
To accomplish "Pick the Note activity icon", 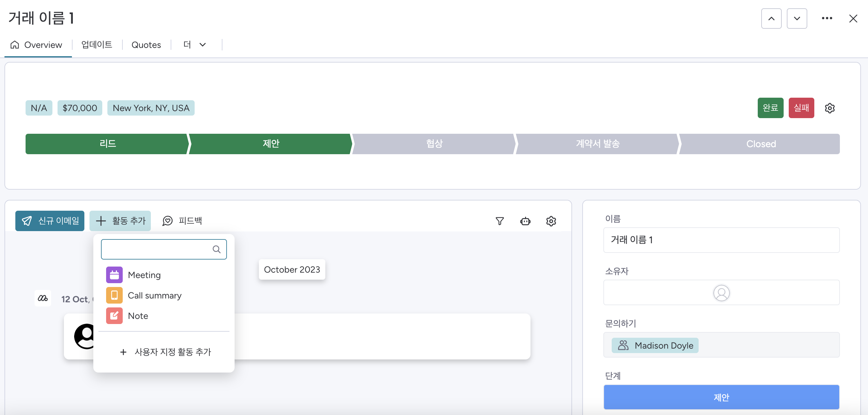I will pos(114,315).
